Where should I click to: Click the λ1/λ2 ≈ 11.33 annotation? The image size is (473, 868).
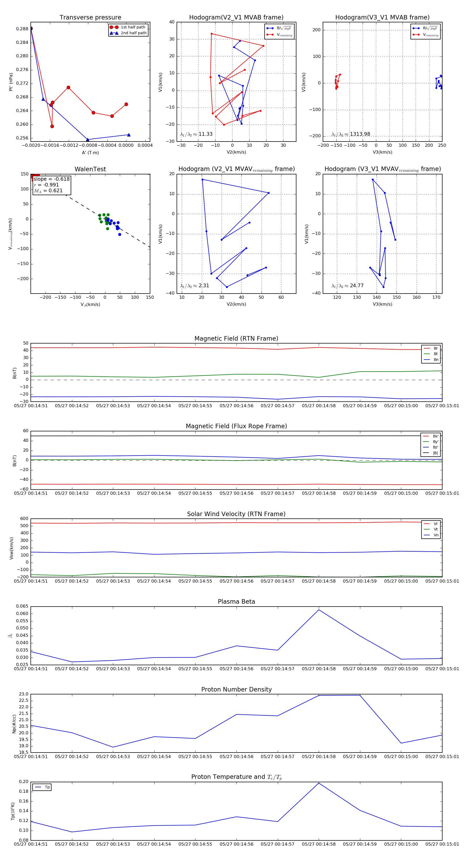click(196, 134)
